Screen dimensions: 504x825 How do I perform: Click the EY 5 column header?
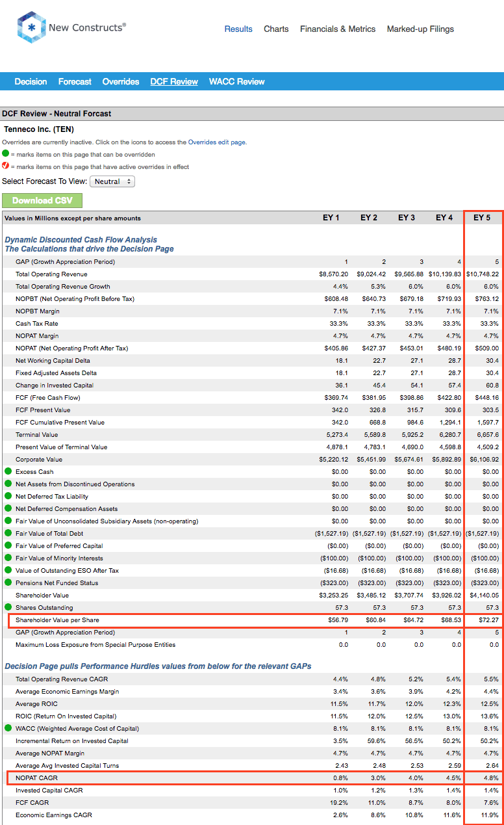[x=482, y=218]
